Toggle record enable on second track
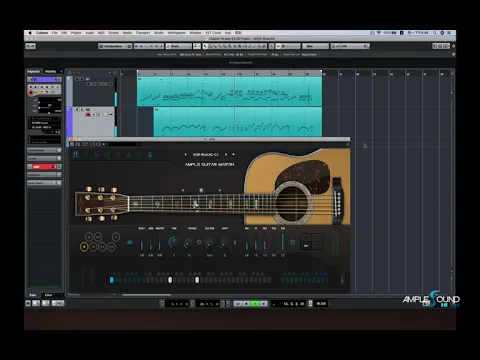 click(88, 114)
